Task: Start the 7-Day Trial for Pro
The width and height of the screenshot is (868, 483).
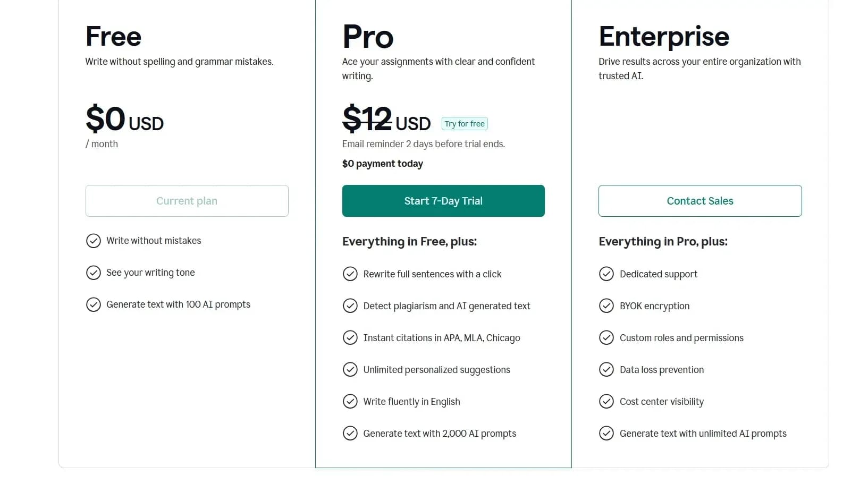Action: [443, 201]
